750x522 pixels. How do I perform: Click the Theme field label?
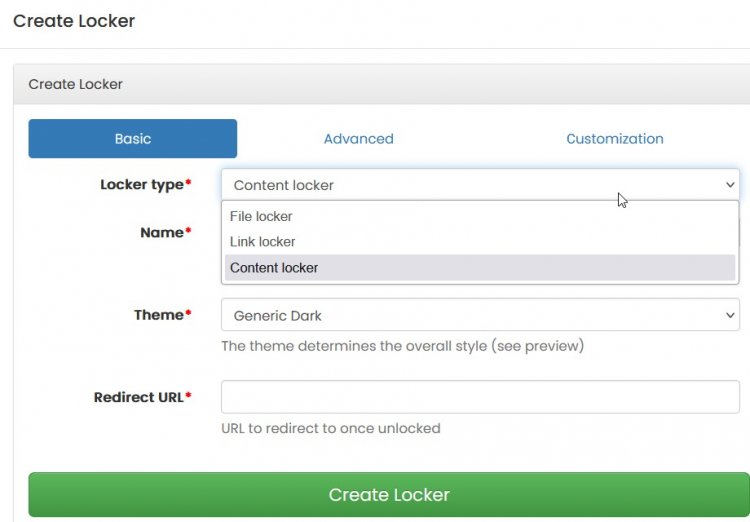click(x=162, y=315)
